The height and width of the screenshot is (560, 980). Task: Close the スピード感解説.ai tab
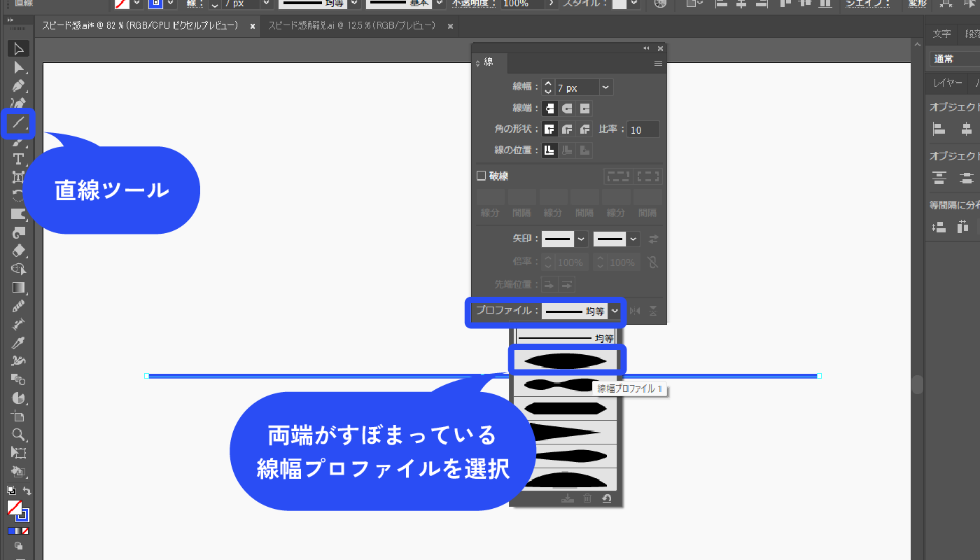click(450, 27)
